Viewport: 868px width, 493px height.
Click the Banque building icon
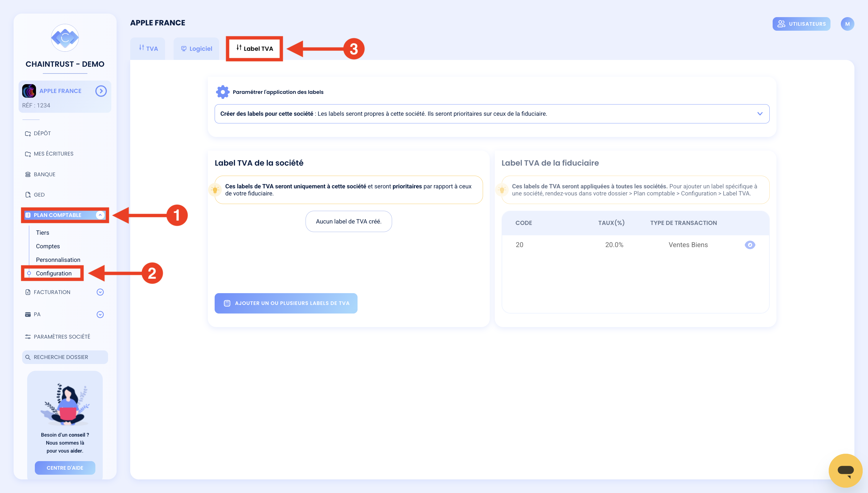pos(28,174)
